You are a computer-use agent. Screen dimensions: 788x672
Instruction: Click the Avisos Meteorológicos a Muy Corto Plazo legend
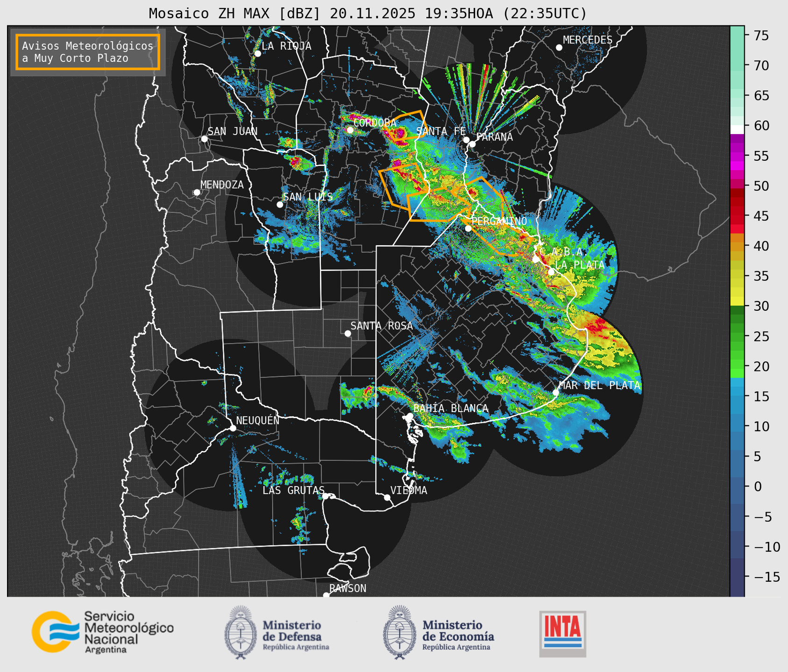[x=88, y=52]
